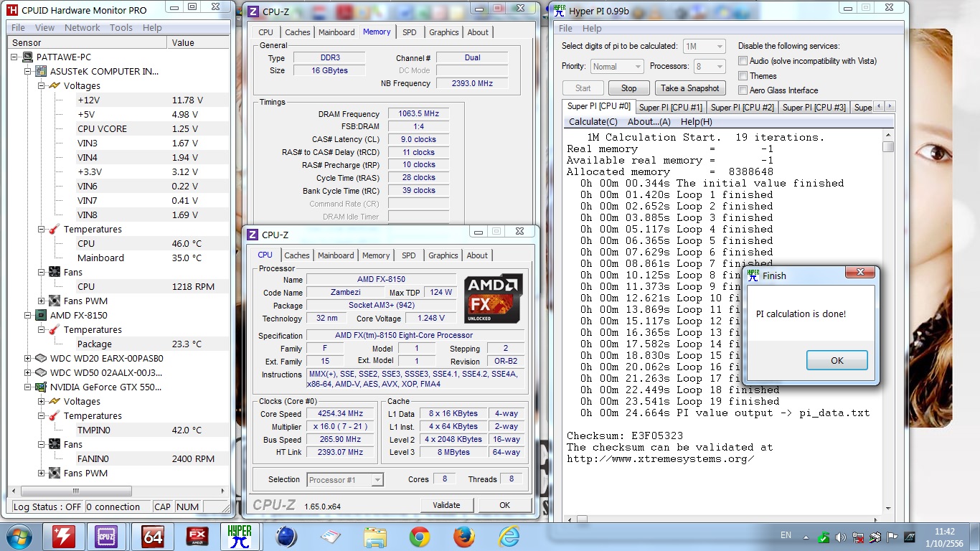Click OK in the Finish dialog
Image resolution: width=980 pixels, height=551 pixels.
pos(837,360)
